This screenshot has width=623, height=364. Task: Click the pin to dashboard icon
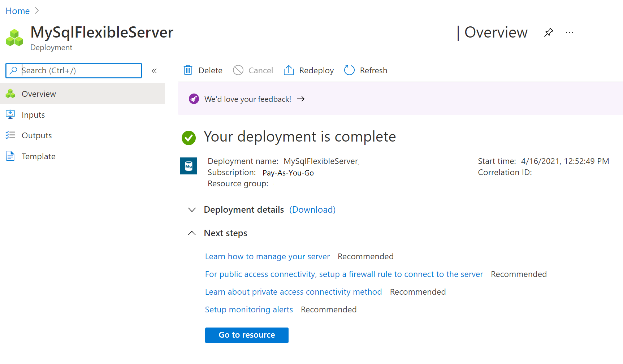click(x=549, y=32)
